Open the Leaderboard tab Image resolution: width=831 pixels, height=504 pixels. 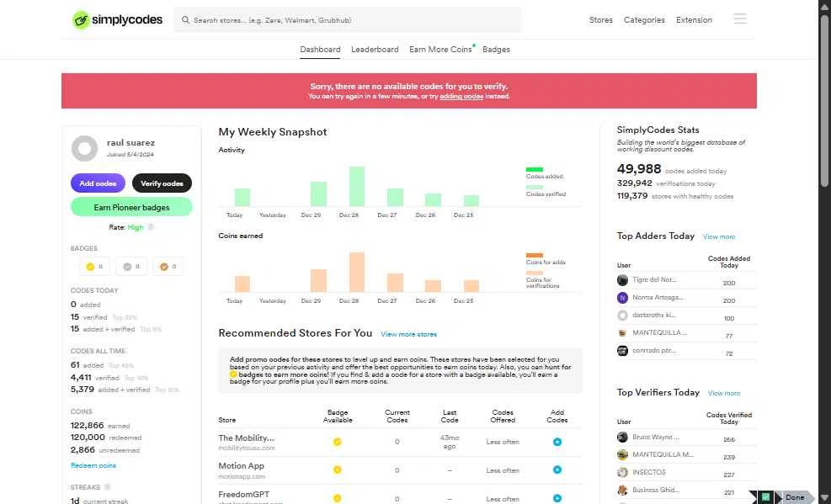tap(375, 50)
